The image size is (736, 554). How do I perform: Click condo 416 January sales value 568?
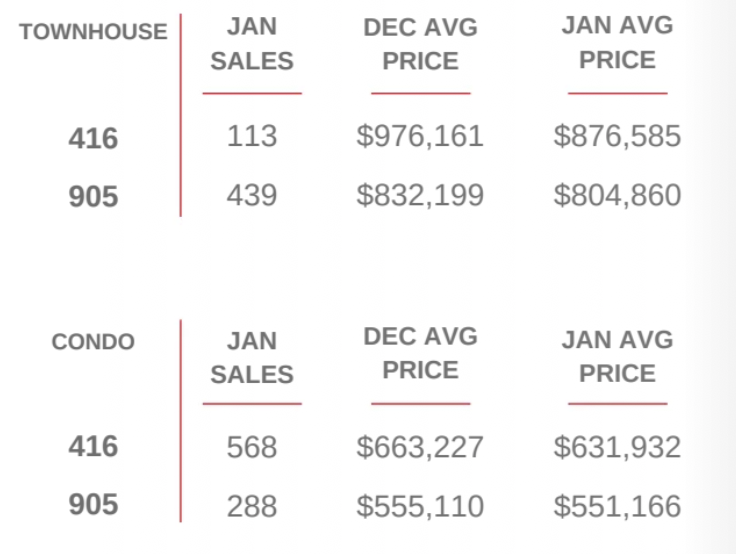point(252,446)
